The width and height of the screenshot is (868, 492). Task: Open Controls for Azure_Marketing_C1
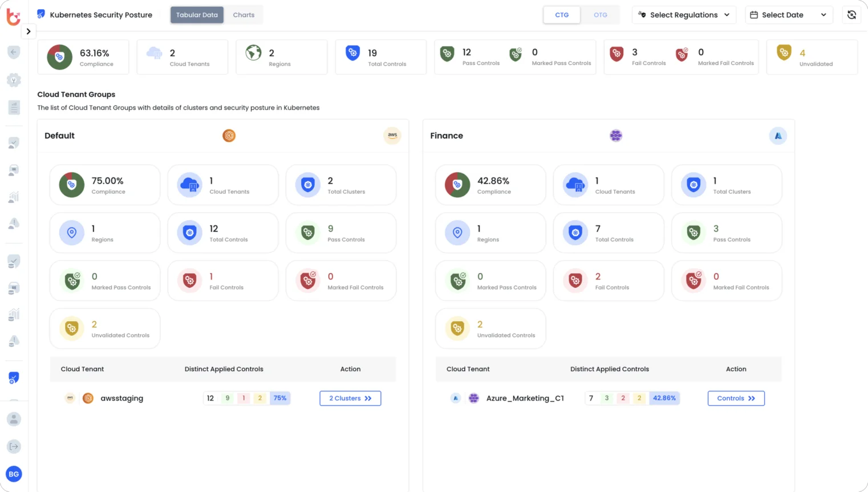tap(736, 398)
